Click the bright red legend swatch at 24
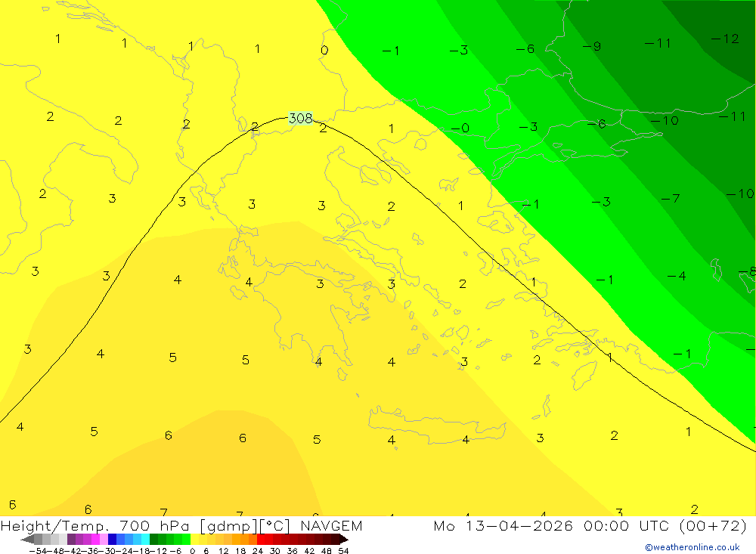Image resolution: width=756 pixels, height=554 pixels. [x=261, y=540]
